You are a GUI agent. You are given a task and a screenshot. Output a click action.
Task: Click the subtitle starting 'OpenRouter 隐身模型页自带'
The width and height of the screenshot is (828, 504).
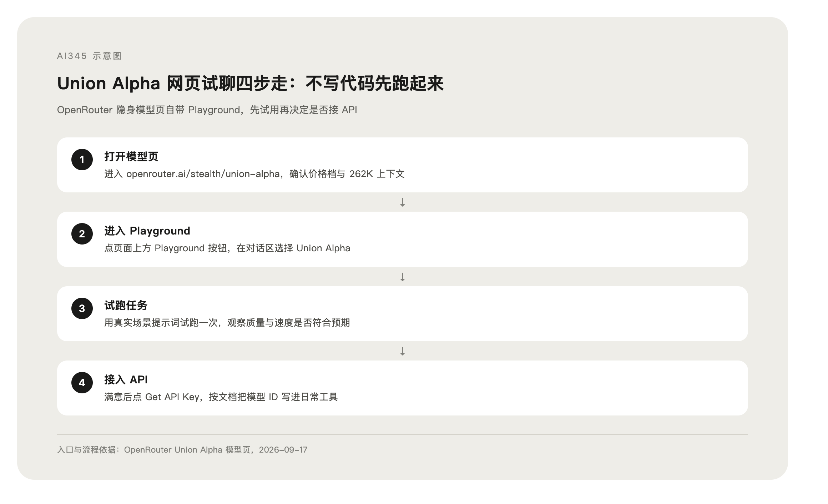[207, 110]
